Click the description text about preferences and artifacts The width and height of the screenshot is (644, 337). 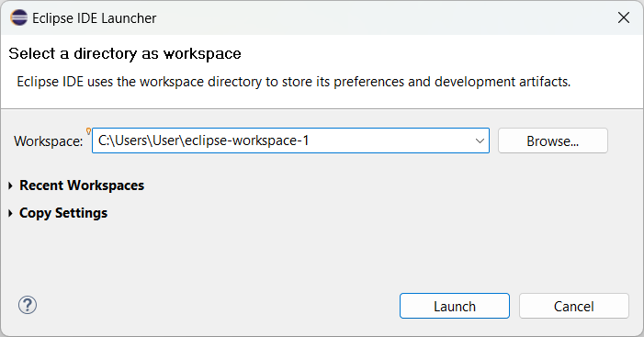point(294,82)
